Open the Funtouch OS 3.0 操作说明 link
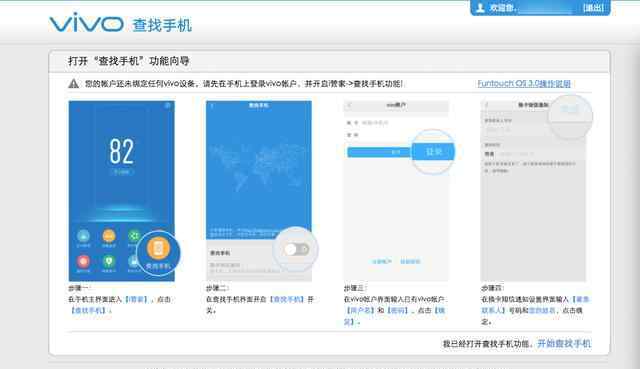The image size is (640, 369). click(x=524, y=83)
